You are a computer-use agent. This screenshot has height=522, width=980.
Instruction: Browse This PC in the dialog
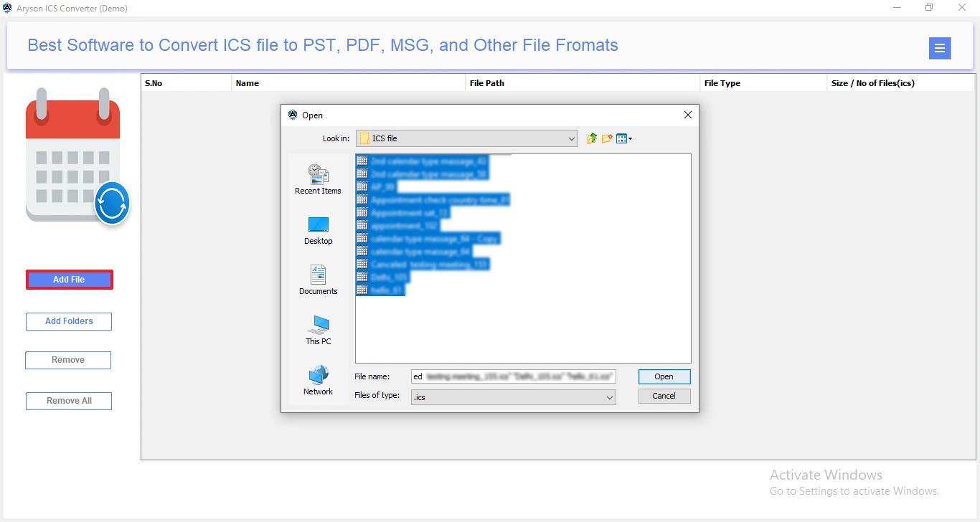click(x=318, y=331)
